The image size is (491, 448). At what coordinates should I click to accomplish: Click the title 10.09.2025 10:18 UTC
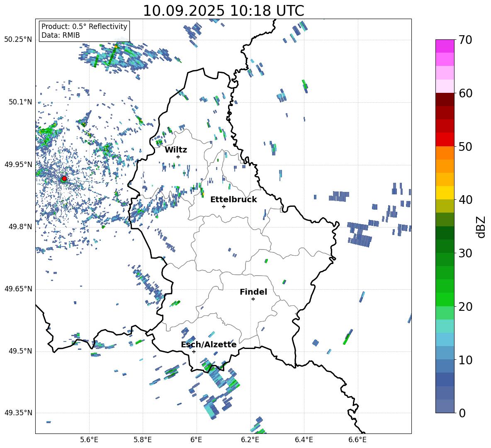pos(224,11)
